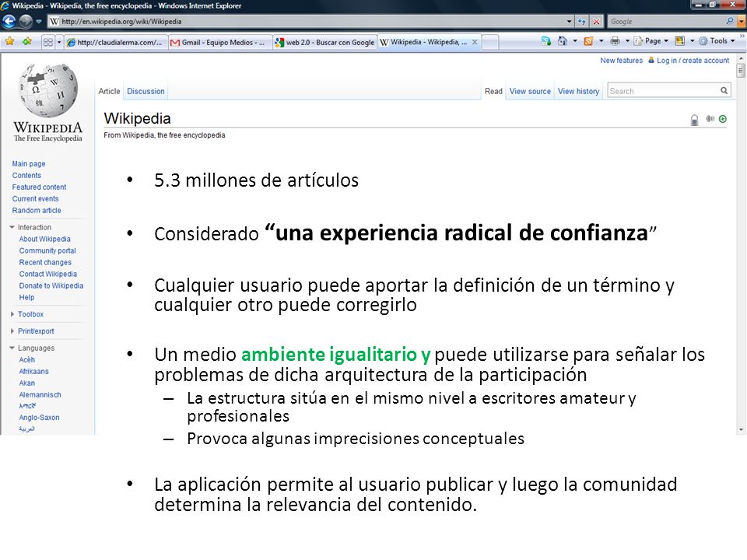Click the Refresh page icon
This screenshot has height=560, width=747.
tap(582, 22)
